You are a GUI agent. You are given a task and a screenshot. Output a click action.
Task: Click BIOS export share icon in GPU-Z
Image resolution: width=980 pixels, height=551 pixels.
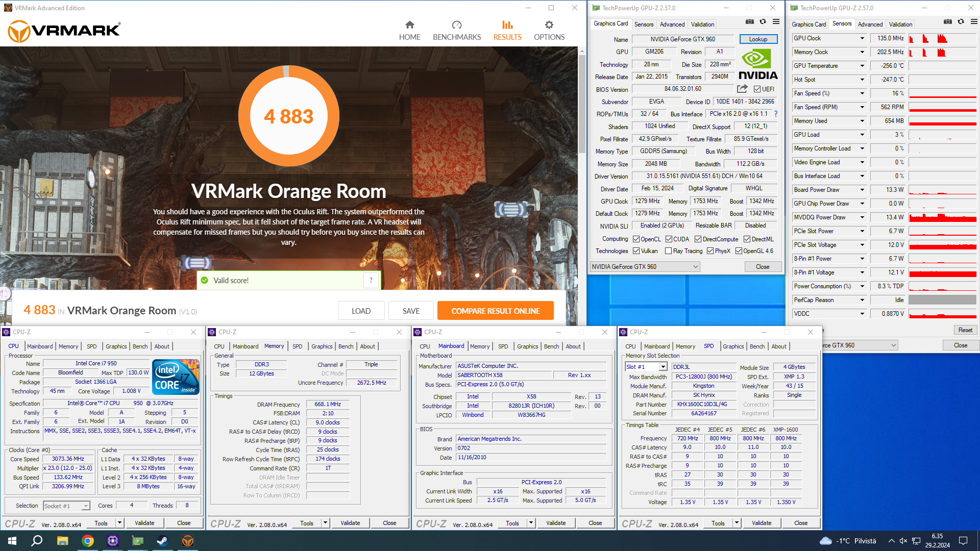coord(743,89)
